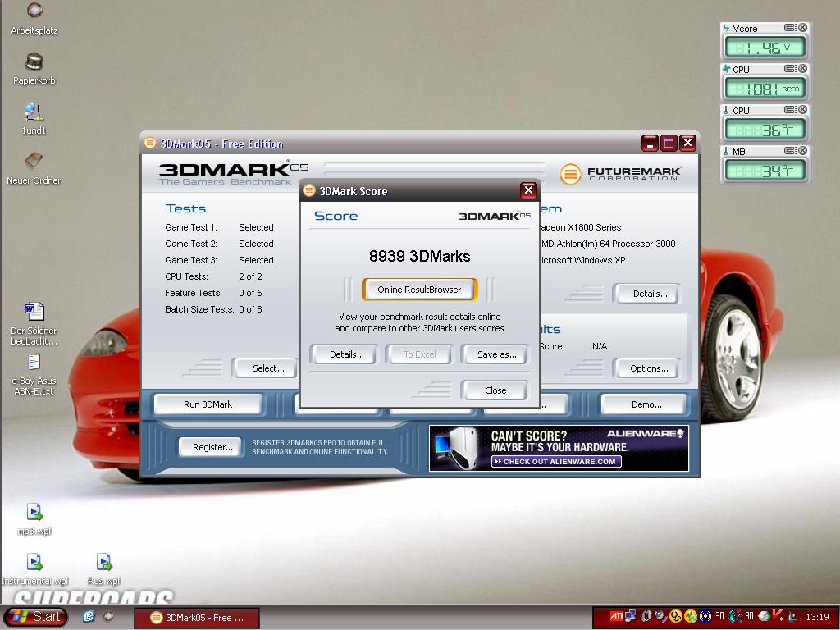The image size is (840, 630).
Task: Close the CPU temperature gadget
Action: [x=802, y=110]
